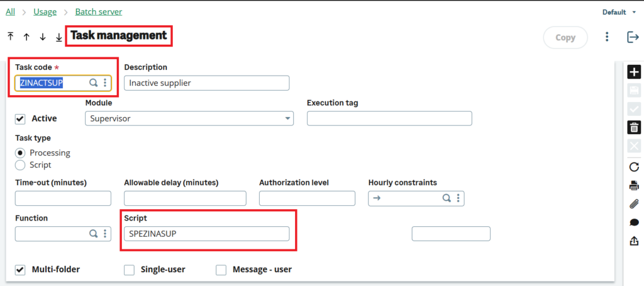Viewport: 644px width, 286px height.
Task: Go to next record down arrow
Action: point(43,37)
